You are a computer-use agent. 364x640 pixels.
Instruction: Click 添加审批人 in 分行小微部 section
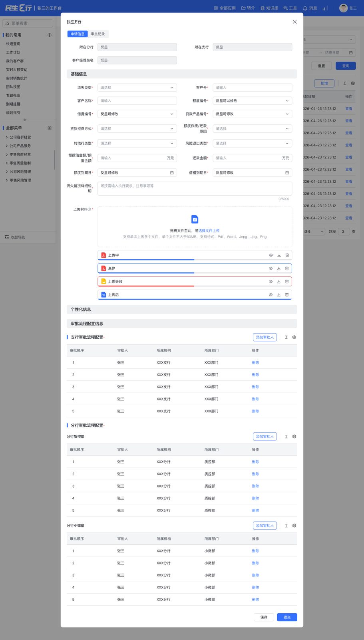point(265,526)
